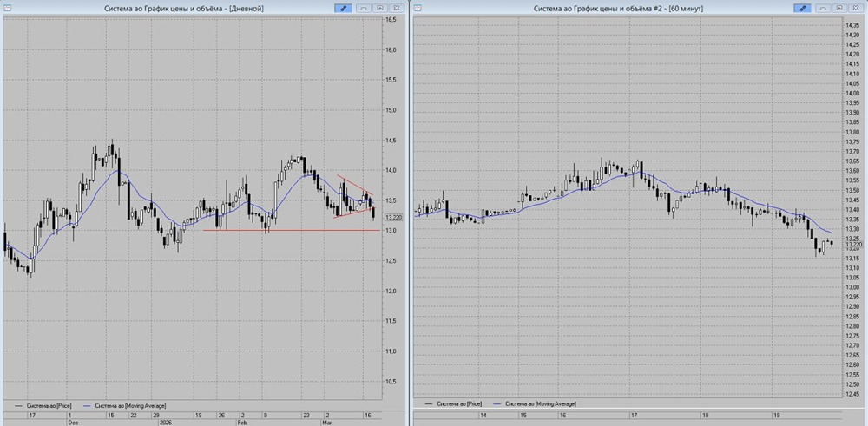Click the 13,220 current price tag on the daily chart
868x426 pixels.
pyautogui.click(x=393, y=218)
